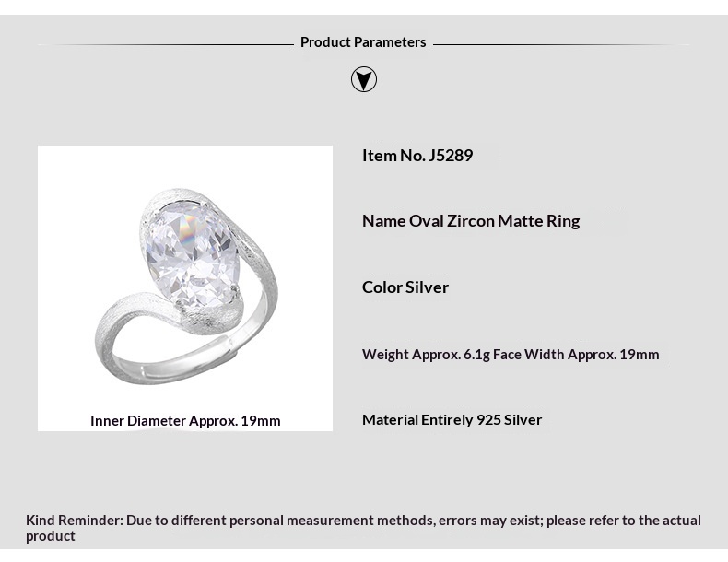Click the Kind Reminder label
Viewport: 728px width, 562px height.
(x=74, y=521)
